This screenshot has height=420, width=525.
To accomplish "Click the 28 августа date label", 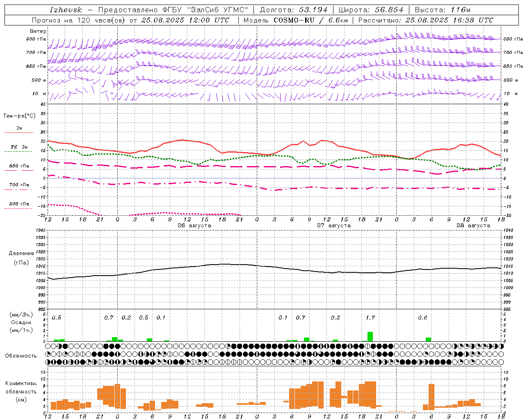I will [x=473, y=226].
